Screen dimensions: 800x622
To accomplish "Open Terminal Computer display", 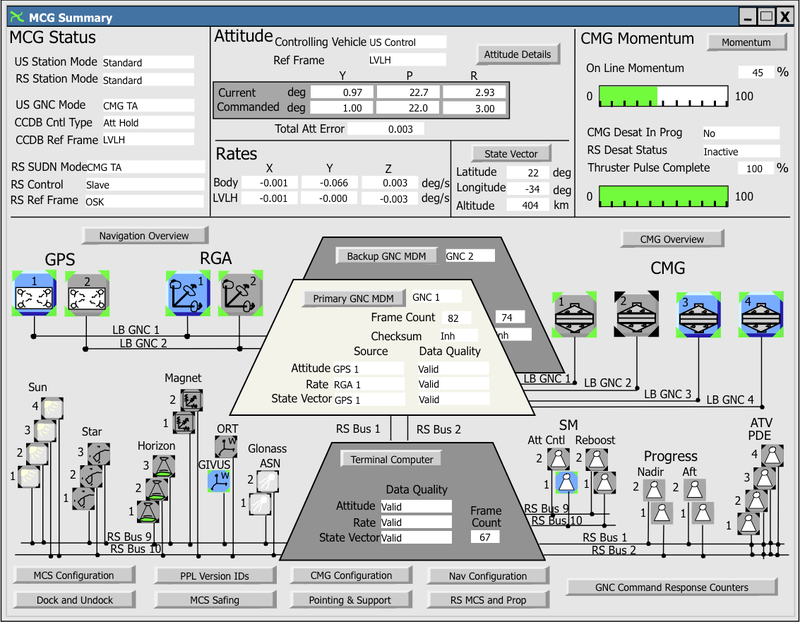I will [391, 459].
